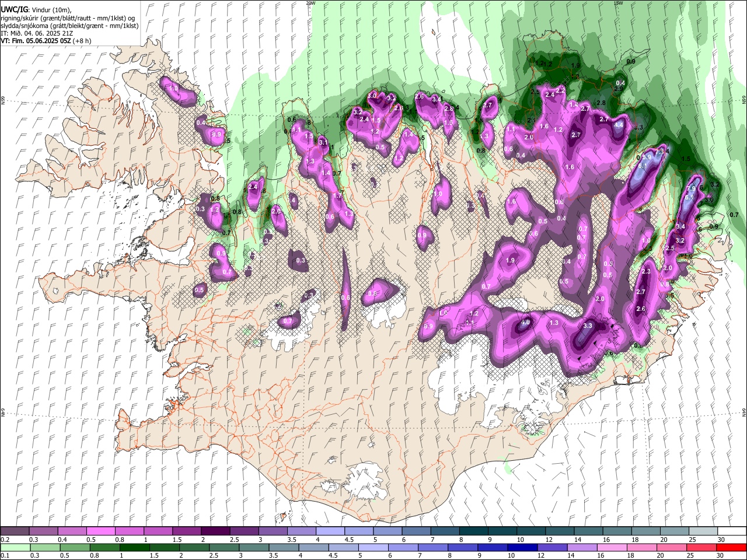Click the '4.4' precipitation value on the map
Viewport: 747px width, 560px height.
click(x=619, y=124)
